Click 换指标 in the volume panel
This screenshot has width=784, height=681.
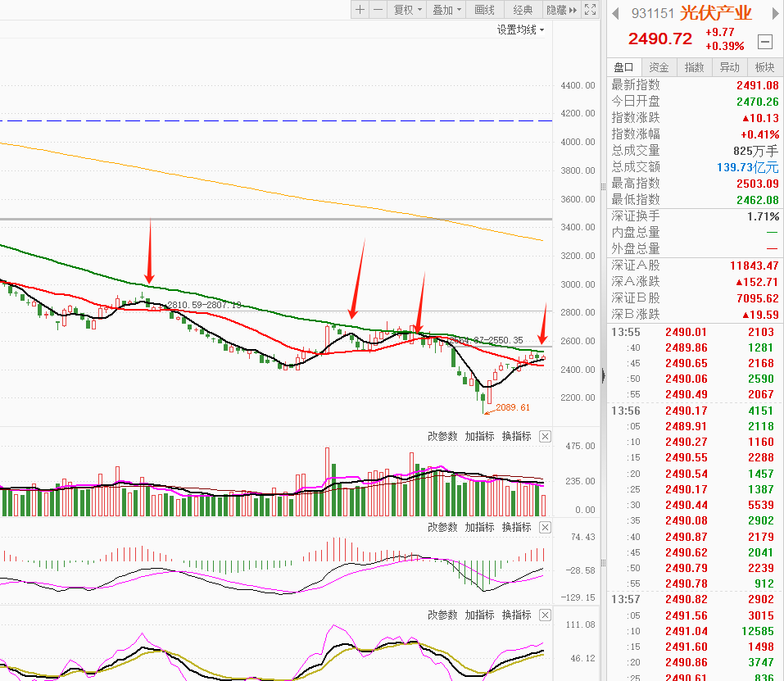[x=516, y=436]
